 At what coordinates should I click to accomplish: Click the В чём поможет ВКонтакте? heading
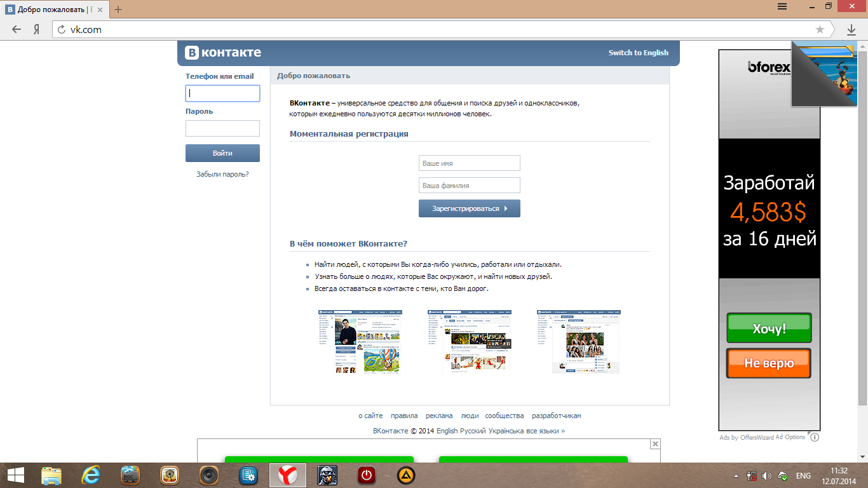click(348, 243)
